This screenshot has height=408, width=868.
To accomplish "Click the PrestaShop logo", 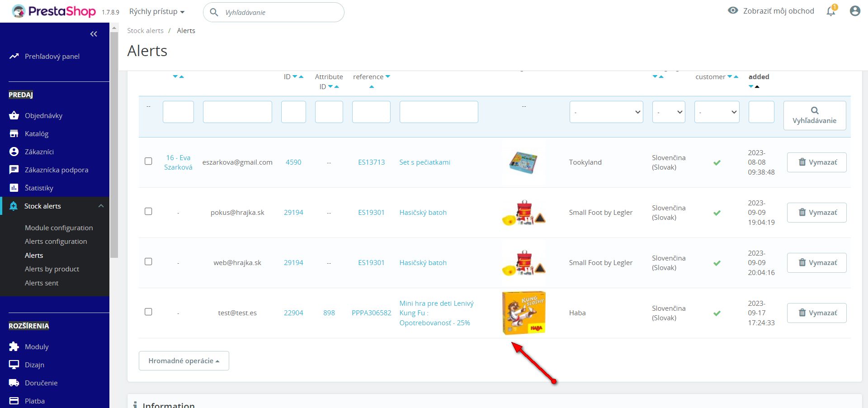I will coord(54,11).
